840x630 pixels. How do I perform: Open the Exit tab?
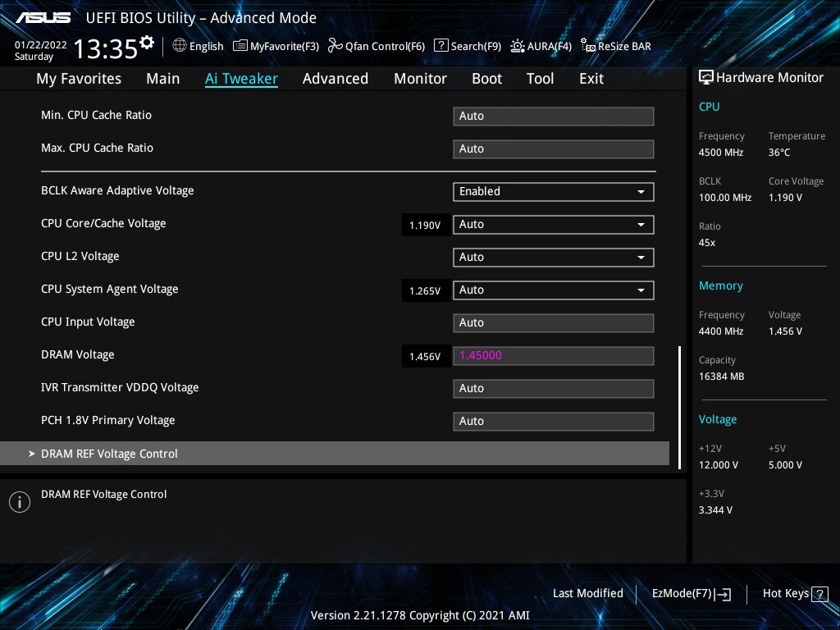[x=591, y=79]
